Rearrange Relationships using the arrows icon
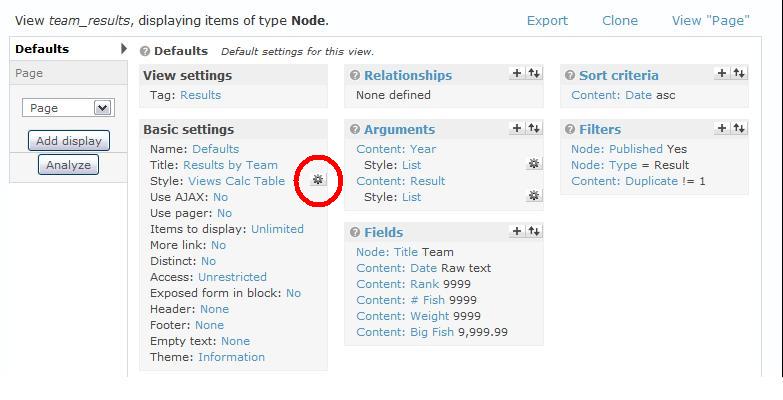The image size is (783, 400). click(x=534, y=73)
